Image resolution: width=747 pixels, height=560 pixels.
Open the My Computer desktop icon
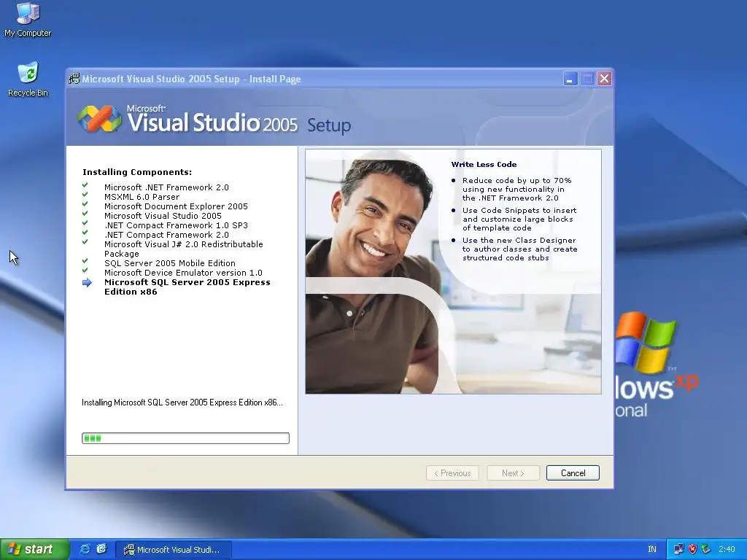(x=28, y=19)
